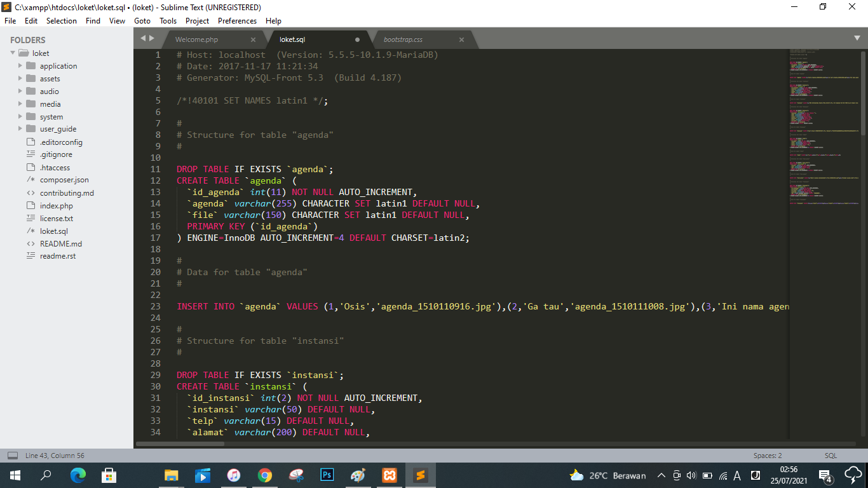This screenshot has width=868, height=488.
Task: Go to previous tab with left arrow
Action: pos(143,39)
